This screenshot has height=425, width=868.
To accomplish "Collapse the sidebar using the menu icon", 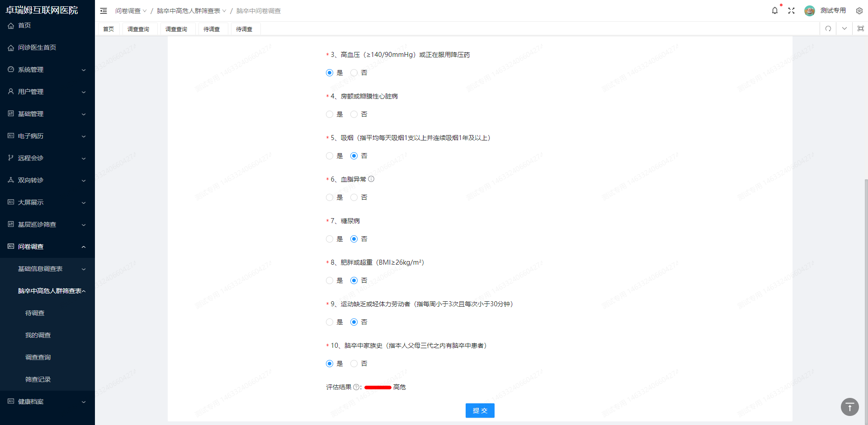I will [x=104, y=10].
